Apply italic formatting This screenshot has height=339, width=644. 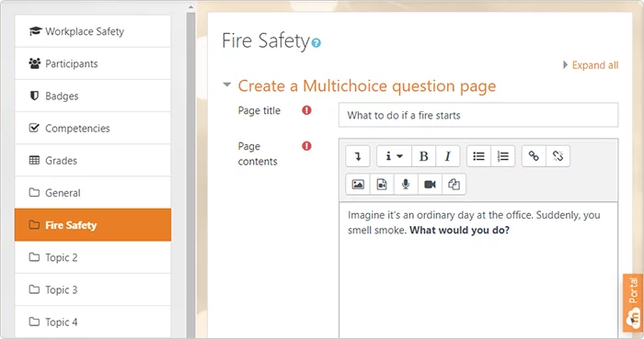[x=448, y=156]
